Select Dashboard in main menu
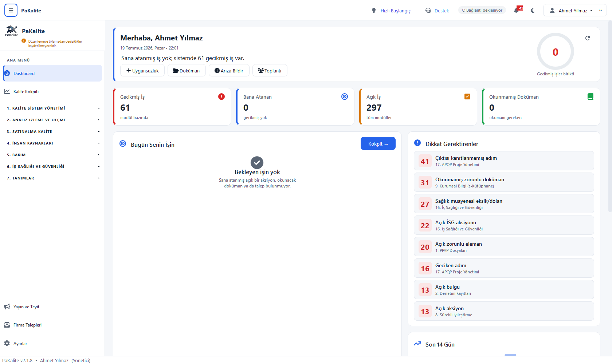 pyautogui.click(x=52, y=73)
